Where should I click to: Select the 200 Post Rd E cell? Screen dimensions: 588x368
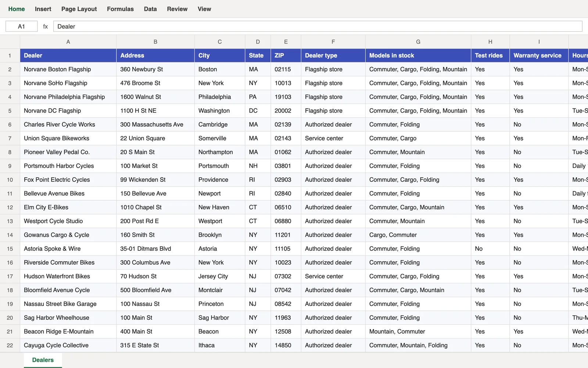click(155, 221)
